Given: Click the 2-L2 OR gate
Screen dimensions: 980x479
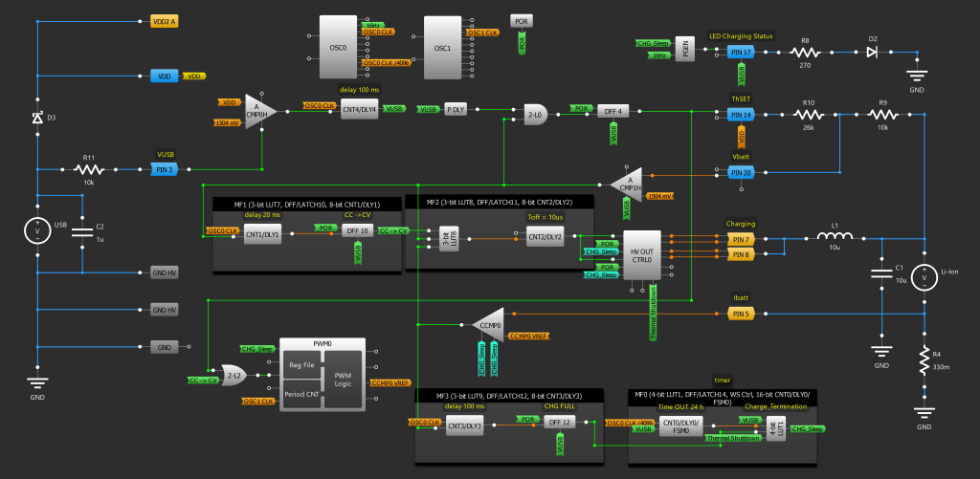Looking at the screenshot, I should [233, 377].
